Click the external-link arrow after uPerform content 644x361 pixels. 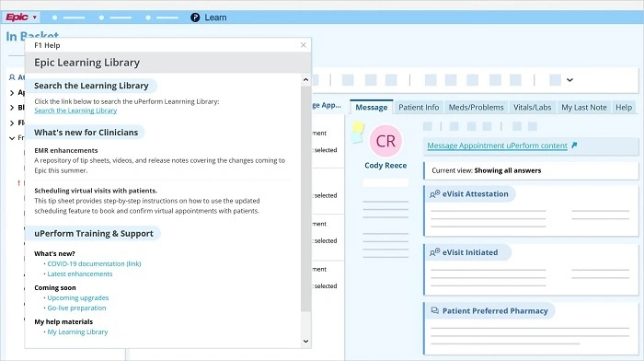tap(574, 146)
